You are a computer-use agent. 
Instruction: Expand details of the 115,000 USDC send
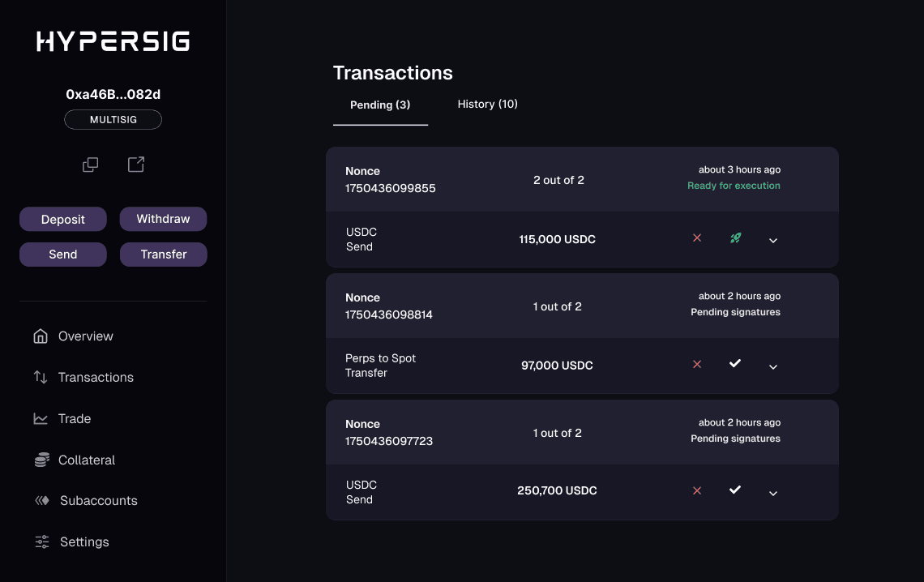772,240
